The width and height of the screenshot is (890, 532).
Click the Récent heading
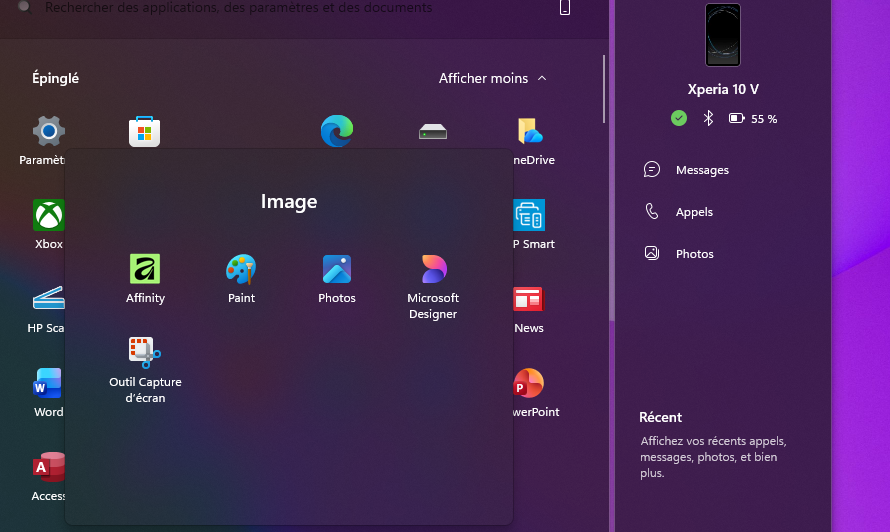[660, 417]
